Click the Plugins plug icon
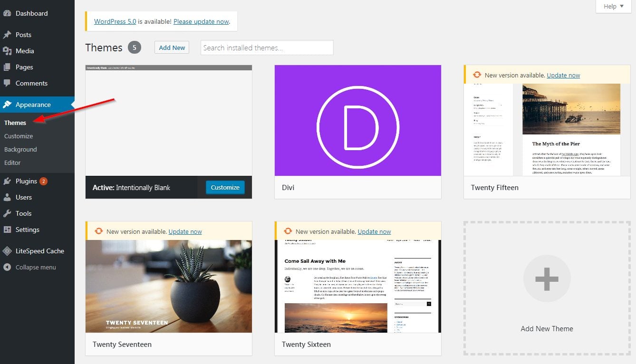This screenshot has width=636, height=364. (7, 181)
